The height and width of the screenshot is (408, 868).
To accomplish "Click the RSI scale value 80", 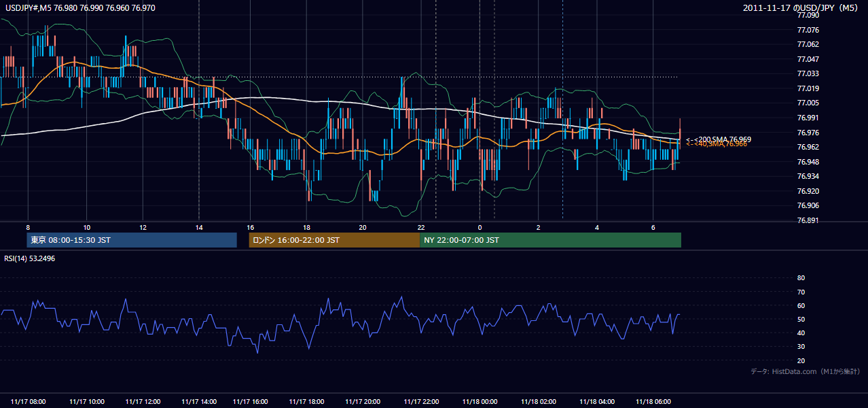I will click(x=801, y=278).
